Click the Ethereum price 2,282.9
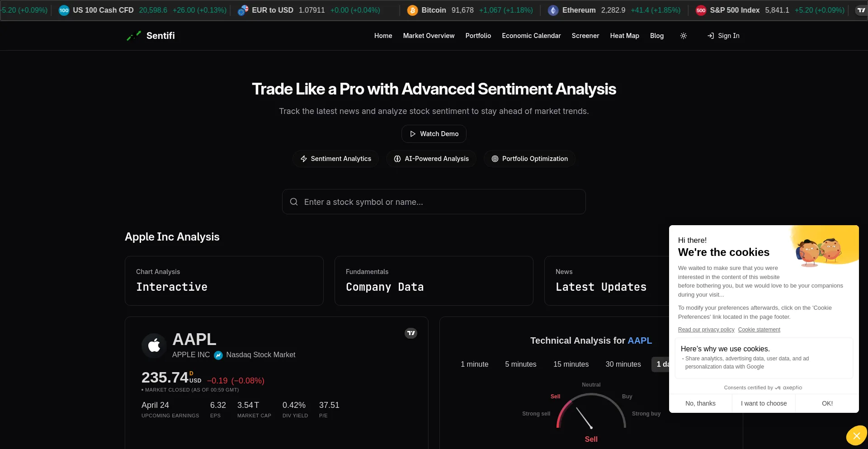868x449 pixels. (613, 10)
